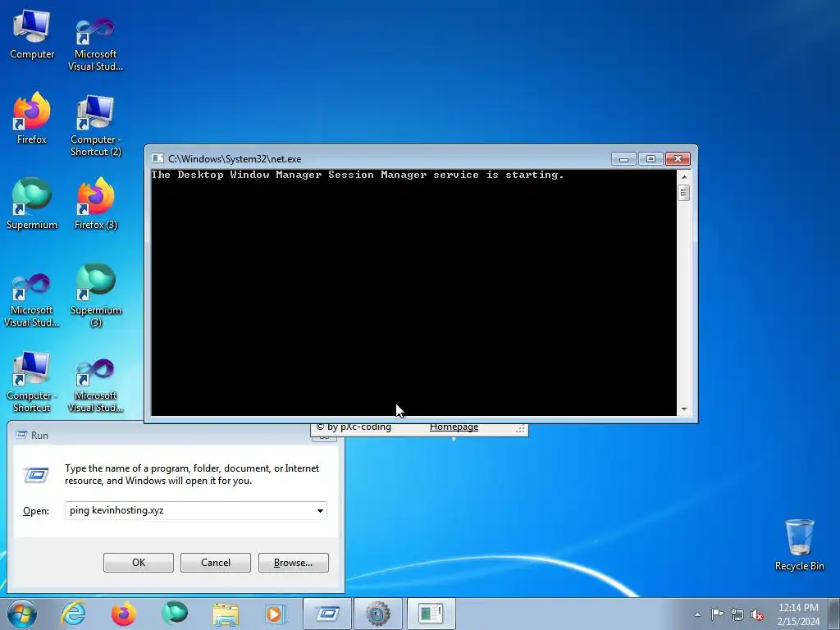The height and width of the screenshot is (630, 840).
Task: Click OK in the Run dialog
Action: 138,563
